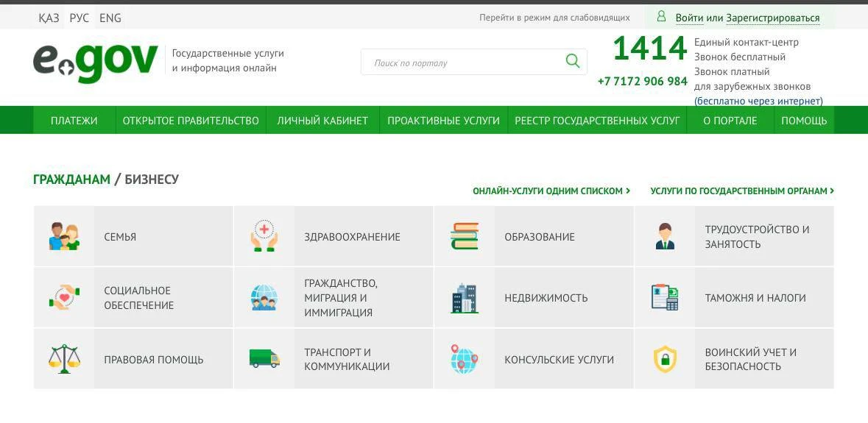Open the Healthcare hands-with-cross icon
868x423 pixels.
(x=264, y=237)
